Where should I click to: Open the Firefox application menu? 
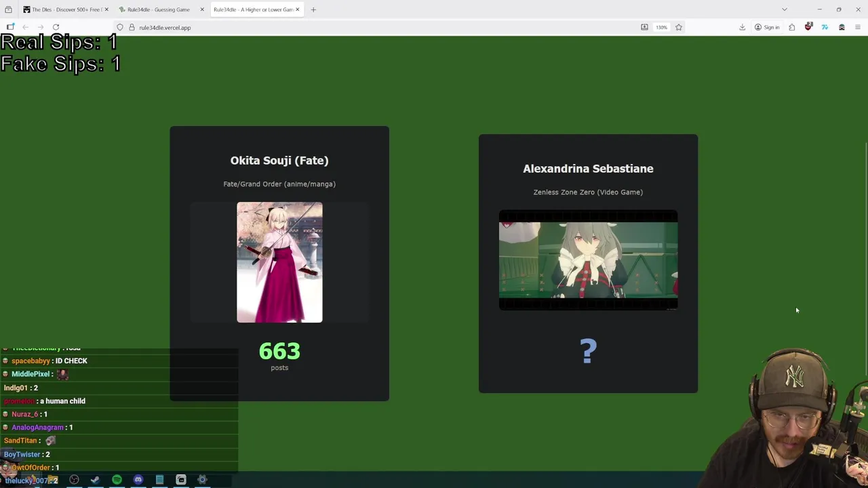[858, 27]
